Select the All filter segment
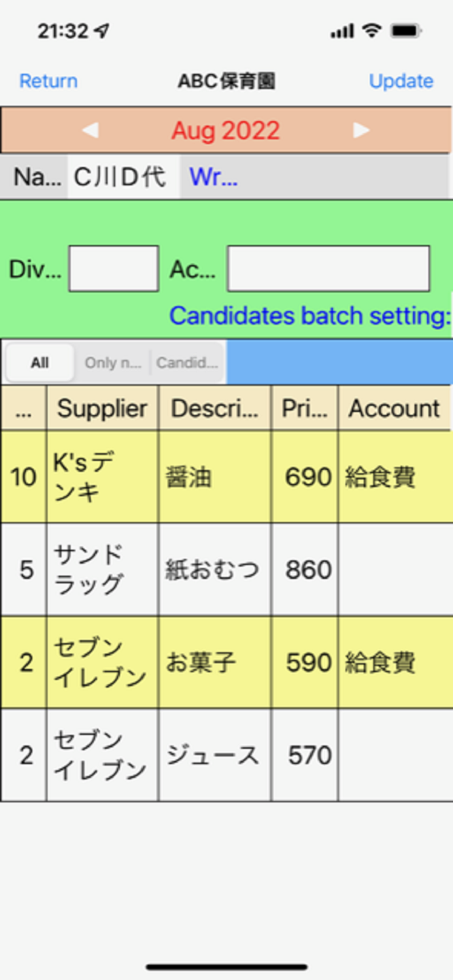The image size is (453, 980). (39, 362)
